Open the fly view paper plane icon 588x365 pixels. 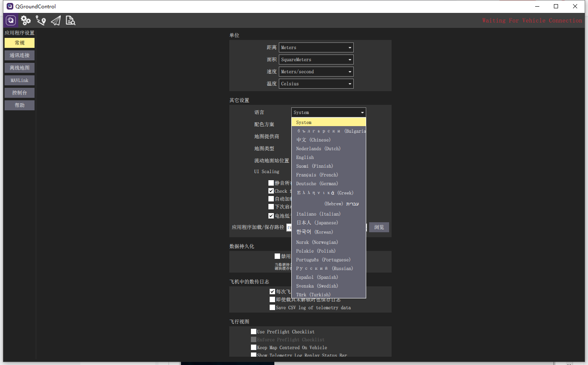pyautogui.click(x=56, y=20)
